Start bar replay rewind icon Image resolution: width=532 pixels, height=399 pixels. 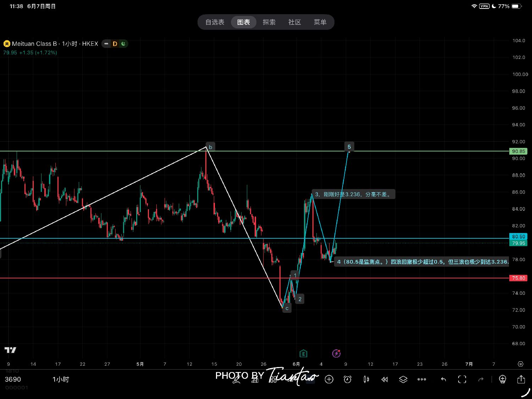[384, 379]
